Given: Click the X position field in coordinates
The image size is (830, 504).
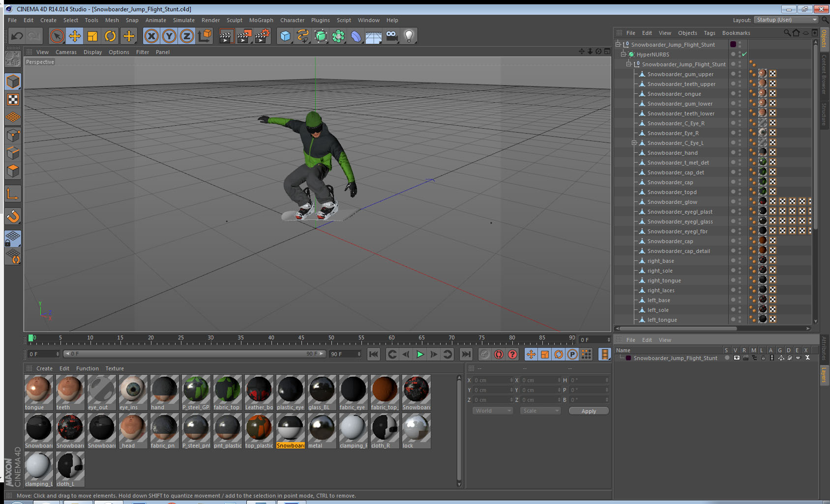Looking at the screenshot, I should coord(493,380).
